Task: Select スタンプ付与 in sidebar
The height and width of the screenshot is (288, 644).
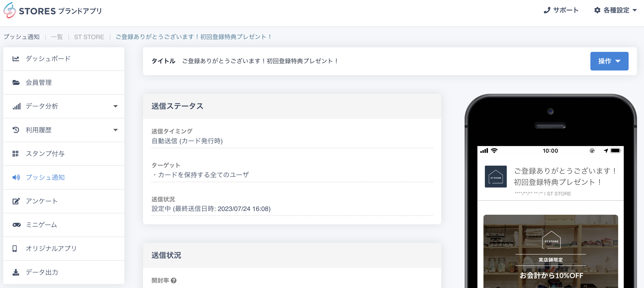Action: (x=45, y=154)
